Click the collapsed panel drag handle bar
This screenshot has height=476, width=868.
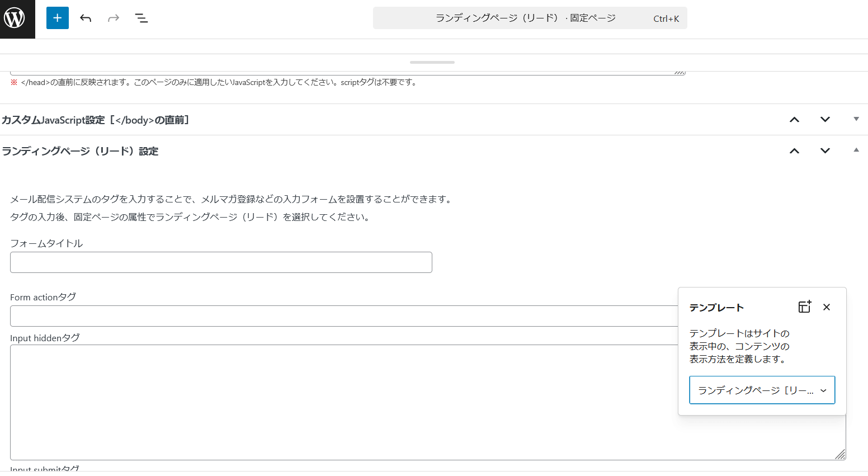432,62
